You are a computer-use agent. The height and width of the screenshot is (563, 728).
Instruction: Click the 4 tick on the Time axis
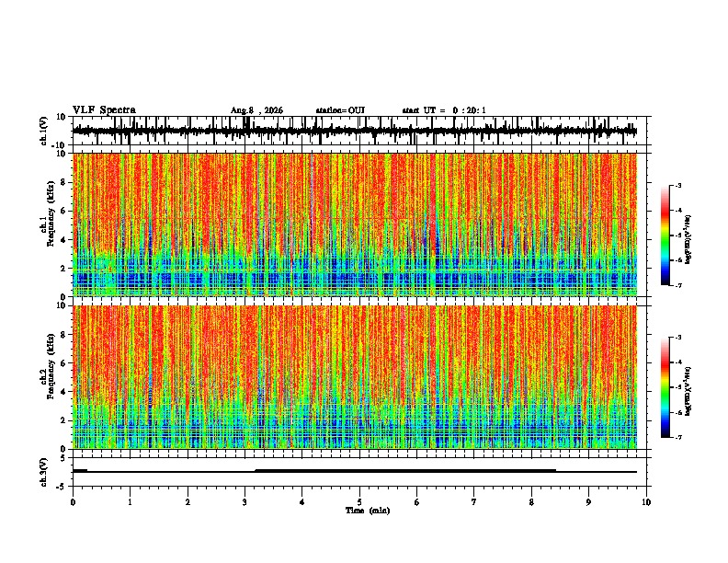pyautogui.click(x=302, y=502)
